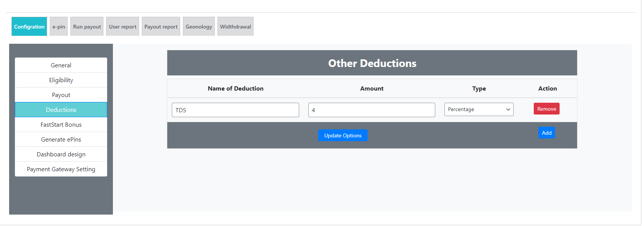This screenshot has height=226, width=644.
Task: Click the deduction name field containing TDS
Action: (x=235, y=110)
